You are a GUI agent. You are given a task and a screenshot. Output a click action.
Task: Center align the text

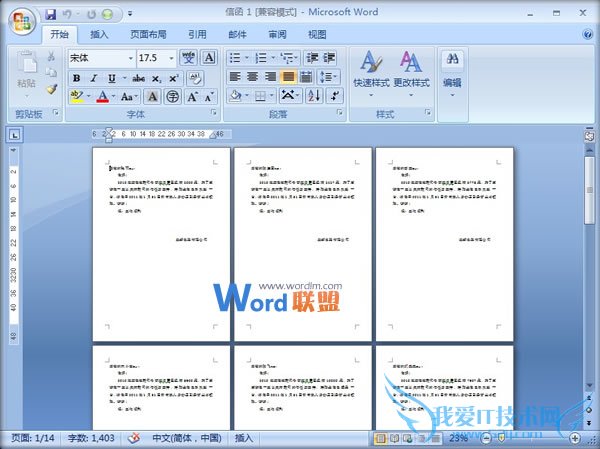(x=252, y=77)
